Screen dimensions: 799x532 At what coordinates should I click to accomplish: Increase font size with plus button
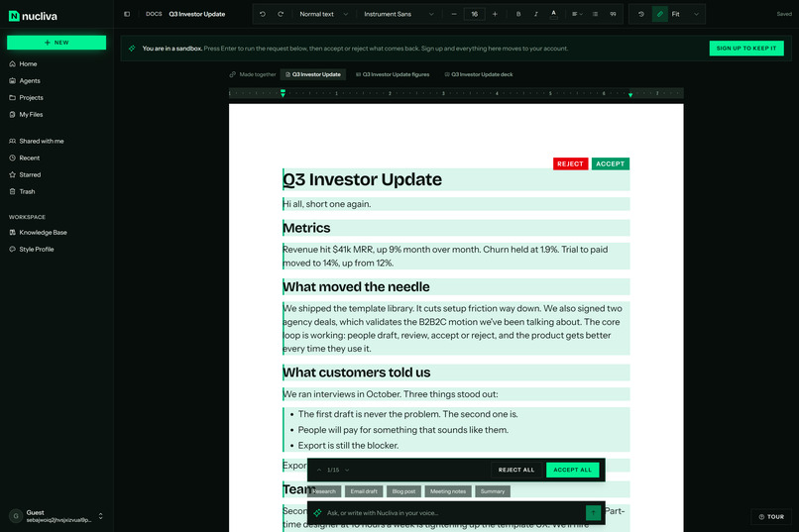[x=495, y=14]
